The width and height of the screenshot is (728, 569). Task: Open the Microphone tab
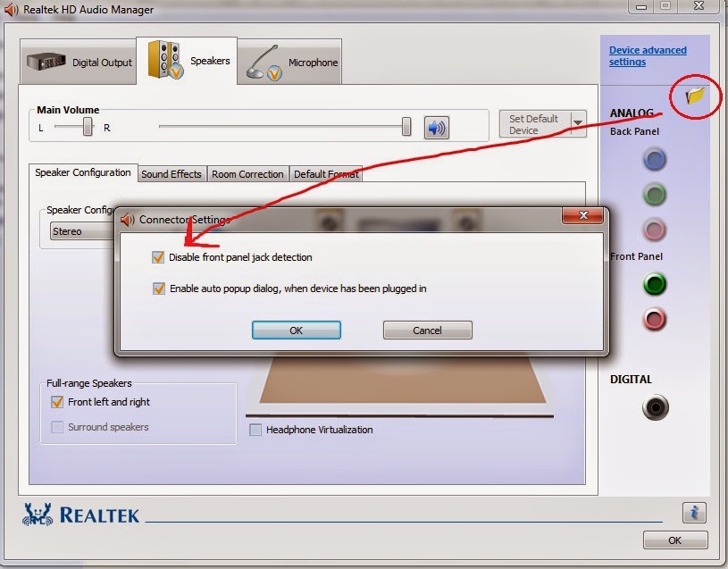click(289, 62)
